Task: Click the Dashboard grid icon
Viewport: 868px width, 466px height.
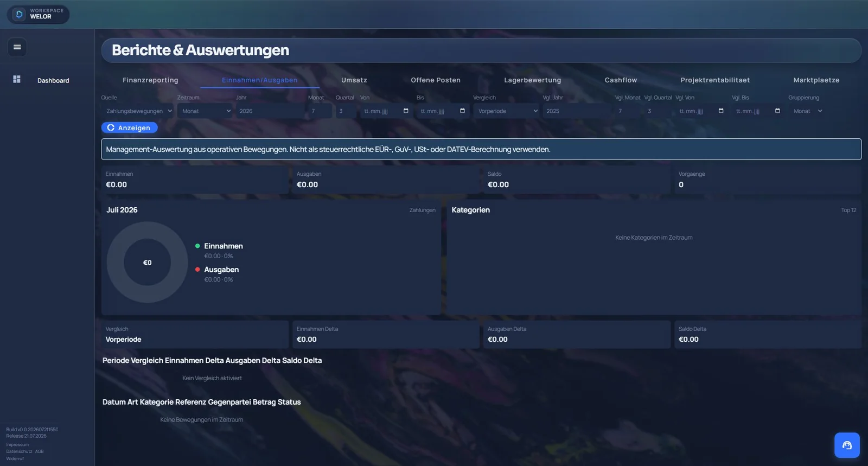Action: coord(17,79)
